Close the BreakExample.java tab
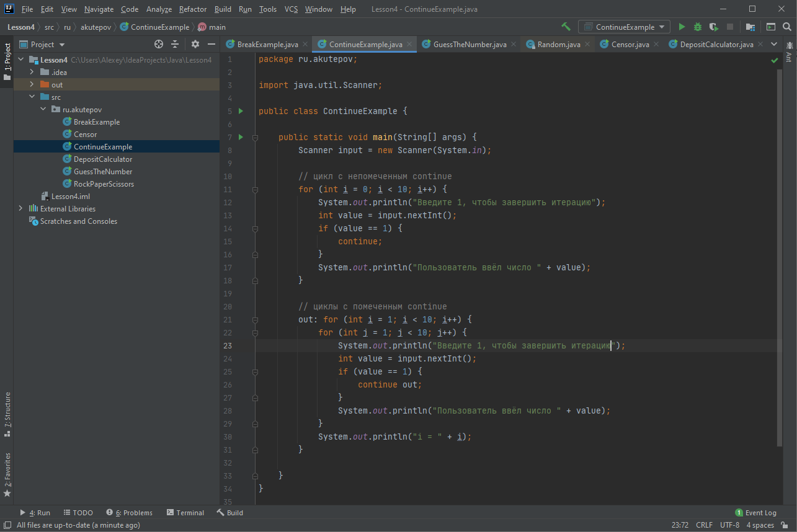Image resolution: width=797 pixels, height=532 pixels. point(305,45)
